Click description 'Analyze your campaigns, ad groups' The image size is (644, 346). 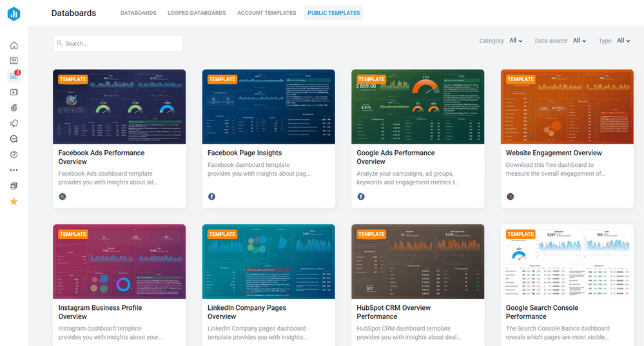pos(408,178)
